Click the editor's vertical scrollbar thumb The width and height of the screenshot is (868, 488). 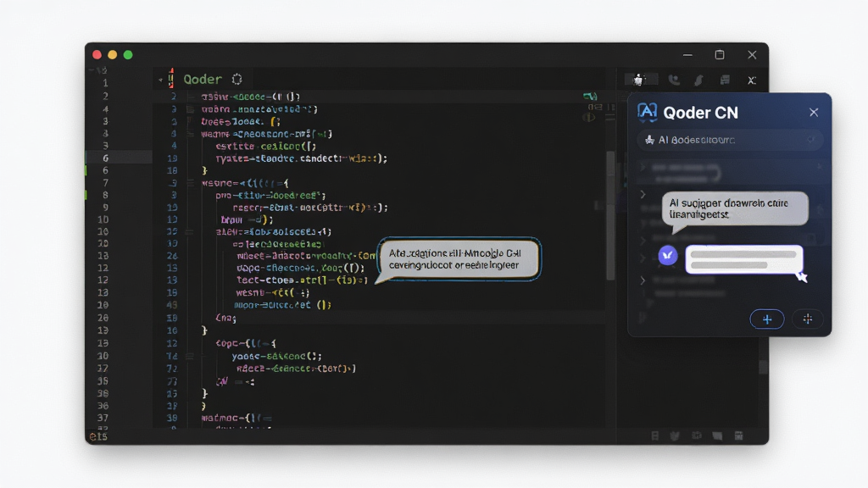[x=610, y=216]
